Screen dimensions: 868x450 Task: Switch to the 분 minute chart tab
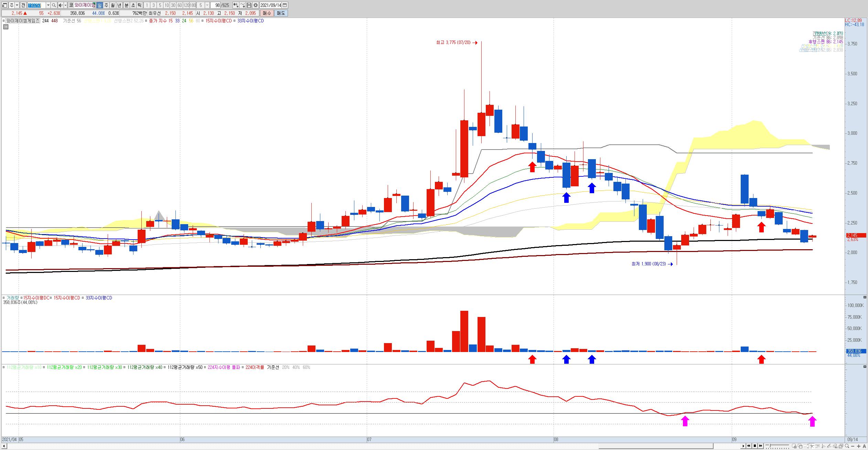(126, 5)
